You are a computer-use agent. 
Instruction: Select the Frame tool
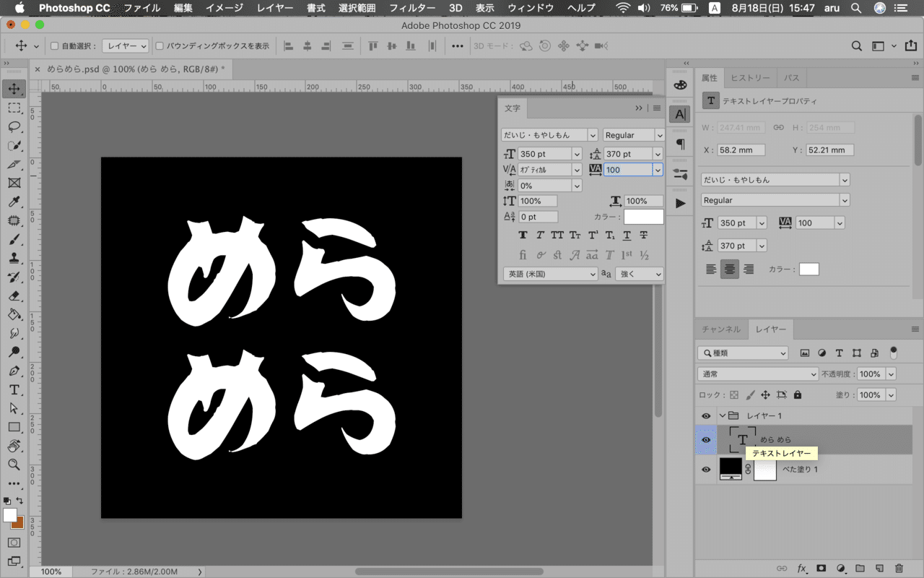click(14, 183)
